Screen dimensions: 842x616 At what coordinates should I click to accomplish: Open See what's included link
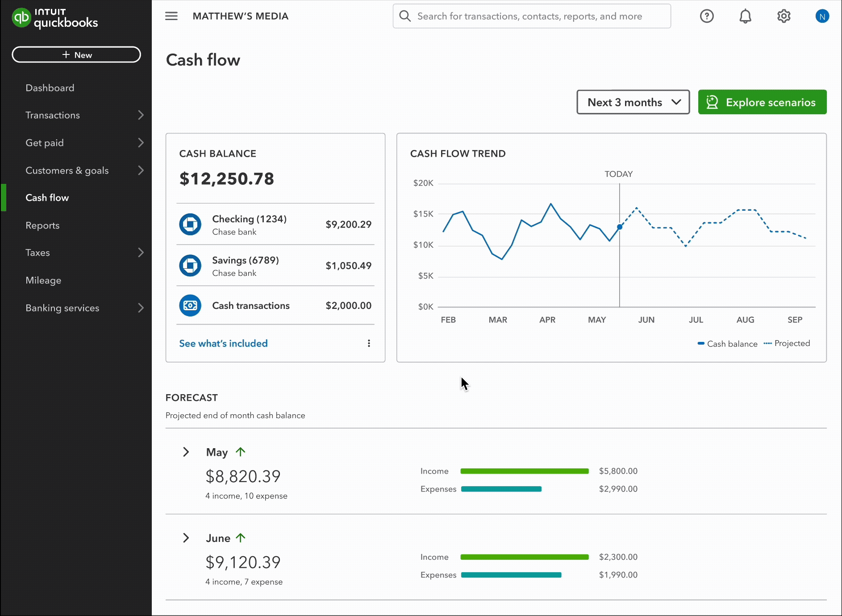pos(223,343)
